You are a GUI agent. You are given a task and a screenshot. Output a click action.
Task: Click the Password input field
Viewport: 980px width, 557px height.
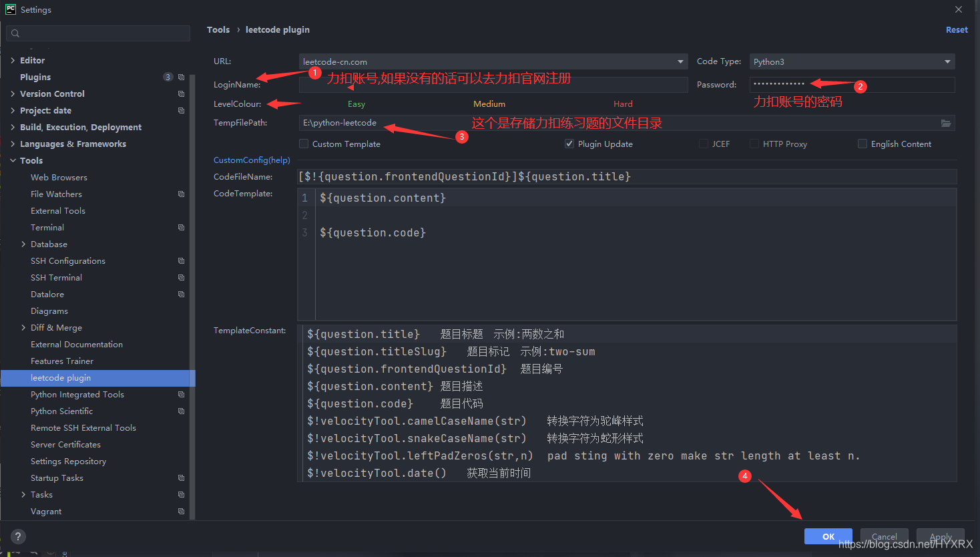point(852,85)
